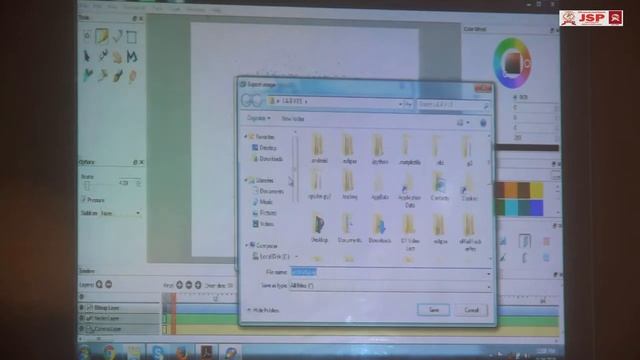Go back in Export image dialog
Viewport: 640px width, 360px height.
[x=247, y=100]
